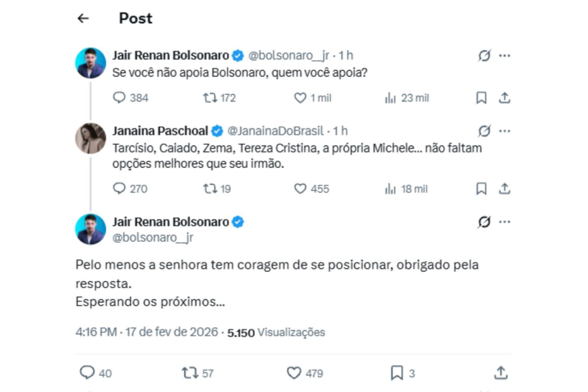Viewport: 588px width, 392px height.
Task: Reply to Janaina's post with 270 comments
Action: pos(119,189)
